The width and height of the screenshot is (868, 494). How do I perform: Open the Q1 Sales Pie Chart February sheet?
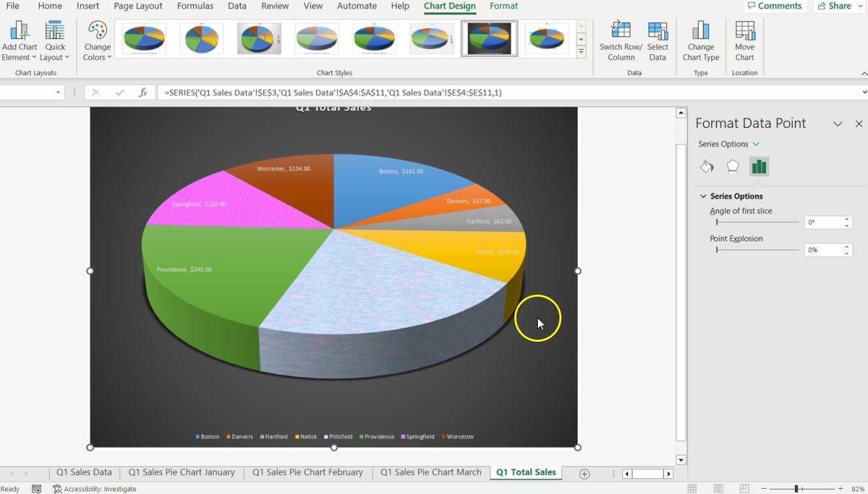tap(307, 472)
